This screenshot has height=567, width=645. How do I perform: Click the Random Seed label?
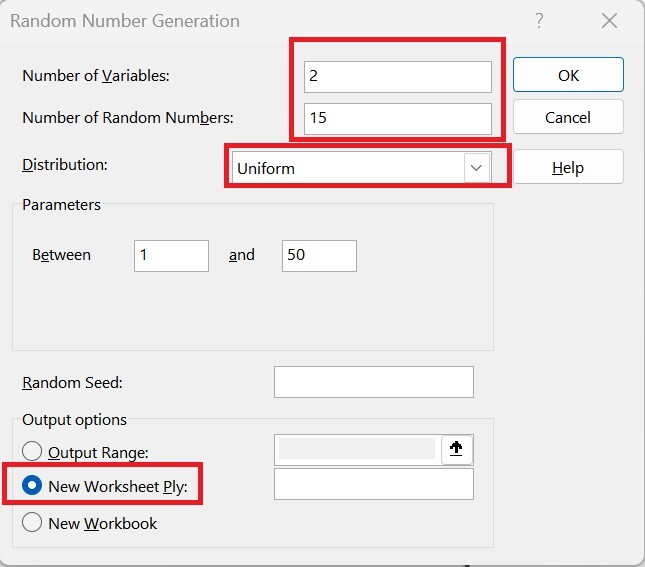point(72,382)
